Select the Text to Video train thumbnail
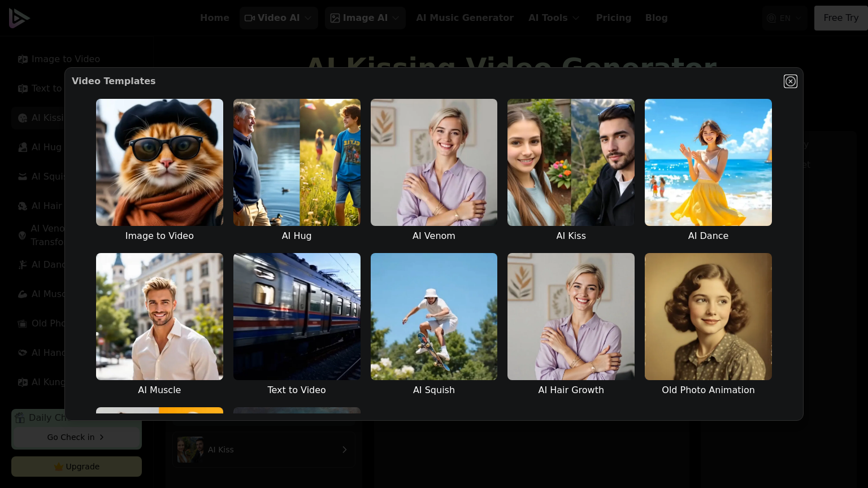This screenshot has height=488, width=868. tap(297, 316)
